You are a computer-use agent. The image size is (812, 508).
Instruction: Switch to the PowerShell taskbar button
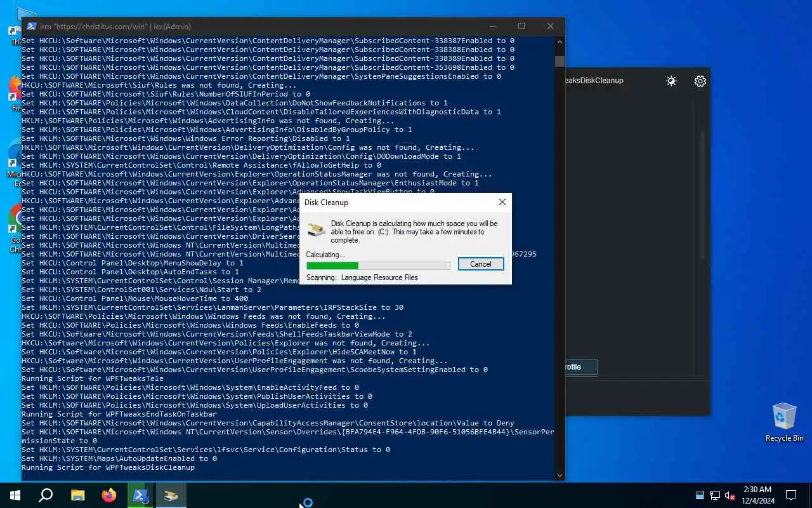[140, 495]
